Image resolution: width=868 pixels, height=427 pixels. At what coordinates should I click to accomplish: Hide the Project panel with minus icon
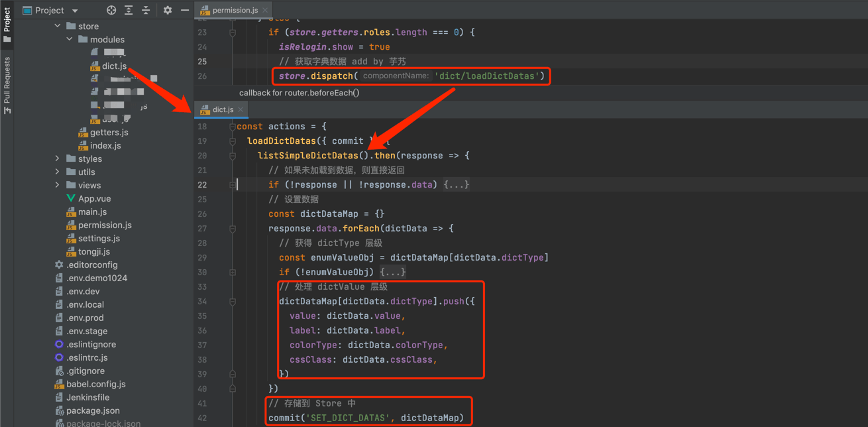[185, 11]
